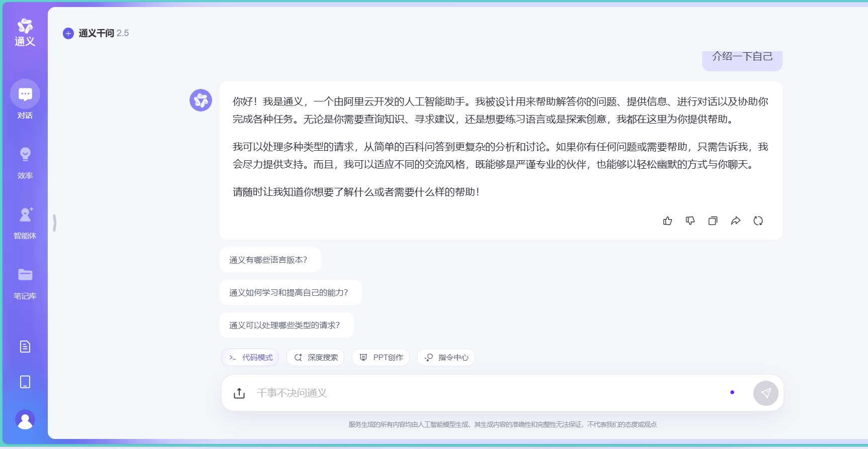The image size is (868, 449).
Task: Enable 深度搜索 deep search
Action: pos(315,358)
